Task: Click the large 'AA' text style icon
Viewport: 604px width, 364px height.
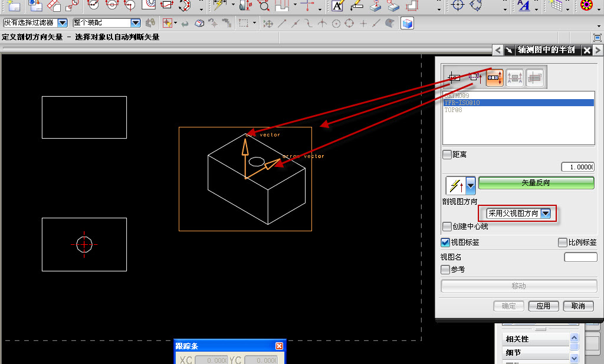Action: pos(524,5)
